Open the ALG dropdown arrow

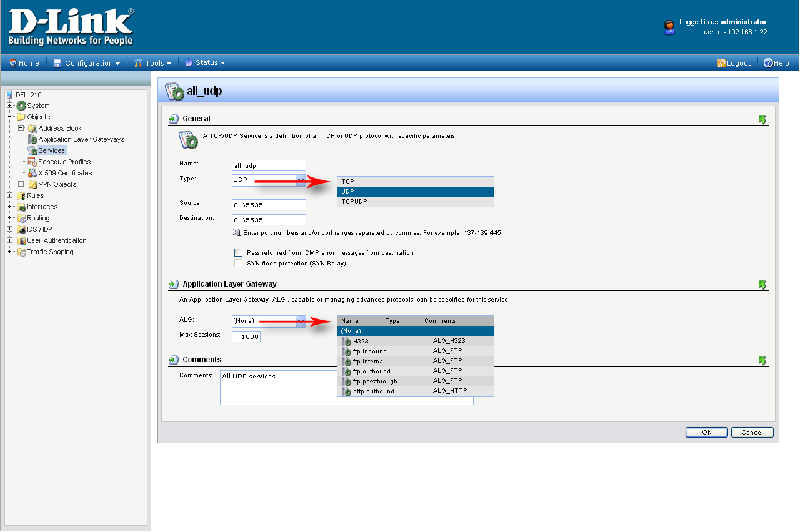(x=301, y=321)
